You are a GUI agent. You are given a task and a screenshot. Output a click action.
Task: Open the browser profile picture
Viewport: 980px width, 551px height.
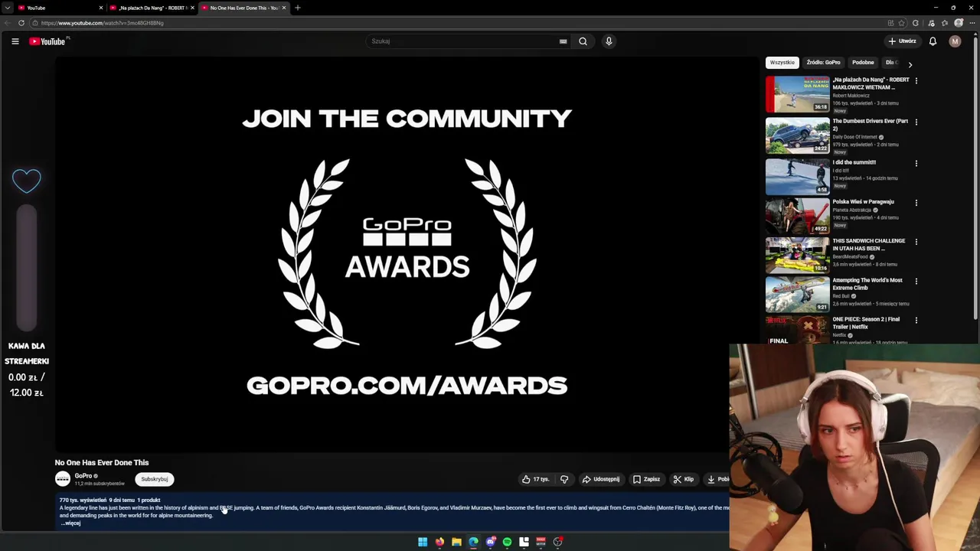click(x=959, y=23)
